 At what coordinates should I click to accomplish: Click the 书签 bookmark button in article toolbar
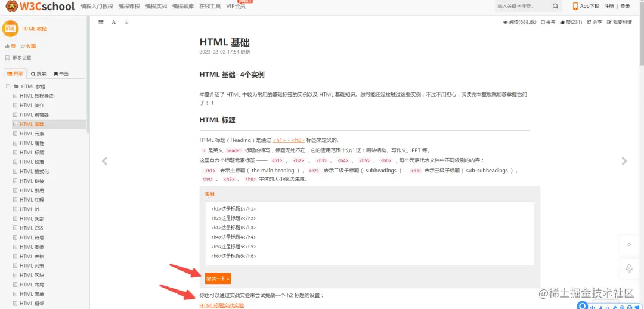pos(548,23)
